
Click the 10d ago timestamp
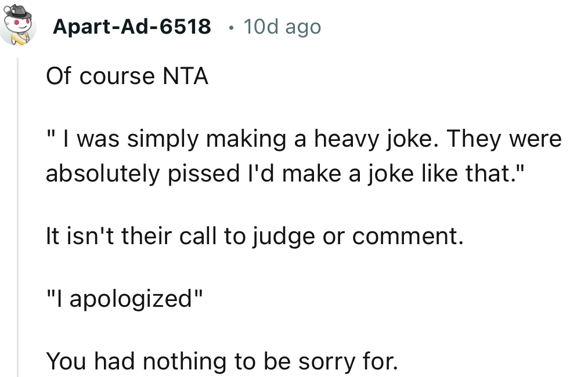(282, 26)
